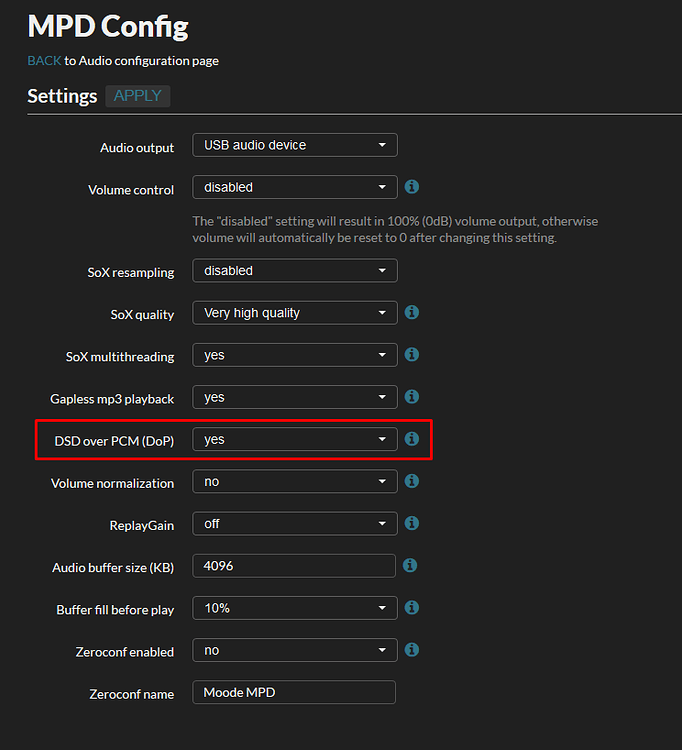Click ReplayGain info icon
This screenshot has width=682, height=750.
412,523
